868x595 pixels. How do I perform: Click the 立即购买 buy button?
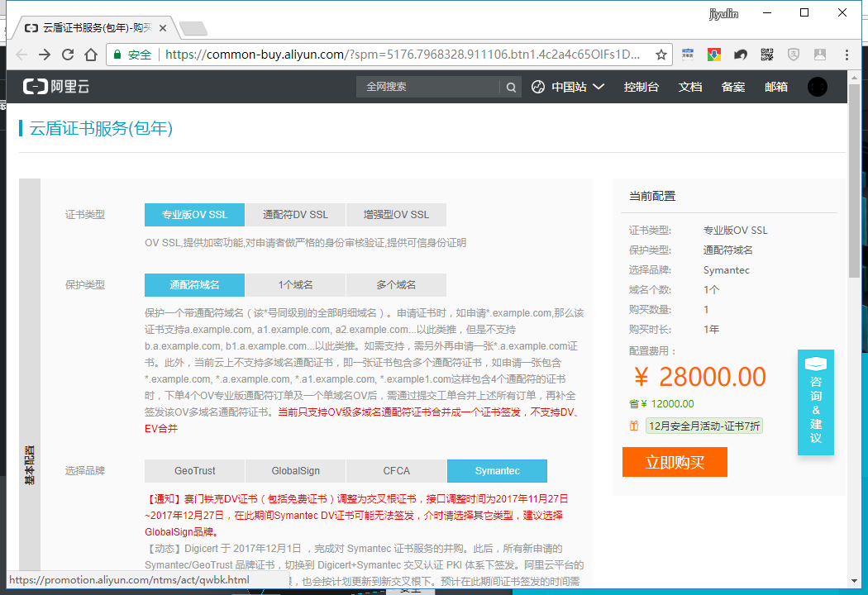pos(675,462)
